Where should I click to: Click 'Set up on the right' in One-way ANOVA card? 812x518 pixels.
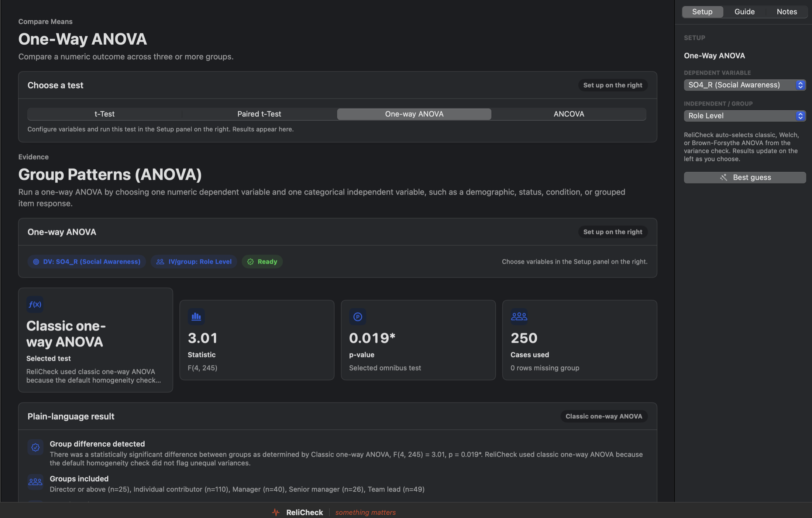coord(613,232)
